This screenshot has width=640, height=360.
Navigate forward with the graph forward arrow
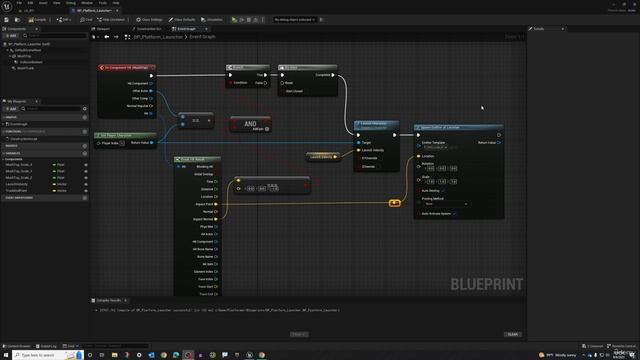116,37
